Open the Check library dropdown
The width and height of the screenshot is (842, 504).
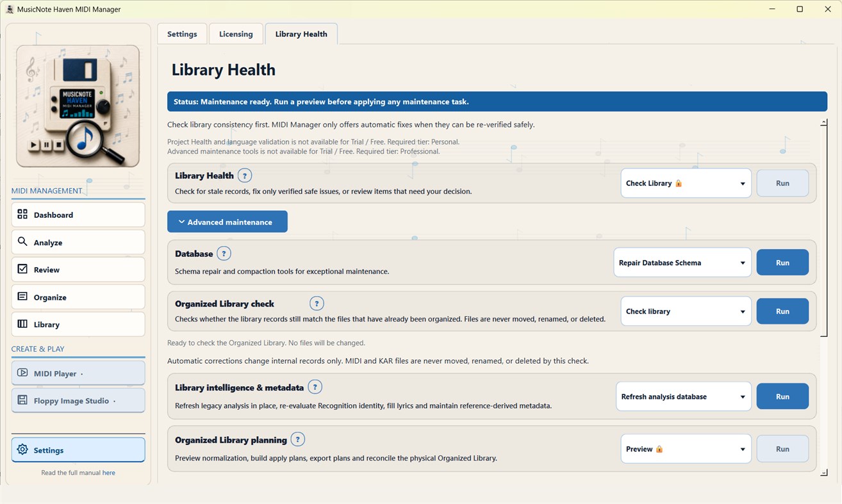click(686, 311)
